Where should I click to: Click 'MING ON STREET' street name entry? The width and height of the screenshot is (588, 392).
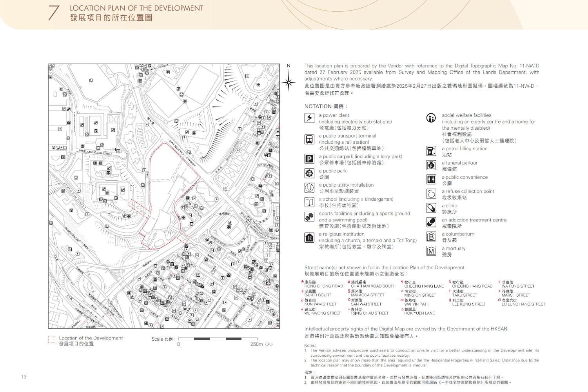coord(420,295)
